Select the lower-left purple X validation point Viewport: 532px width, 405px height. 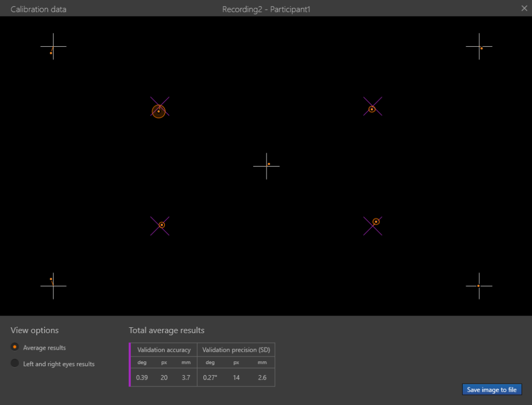[161, 225]
